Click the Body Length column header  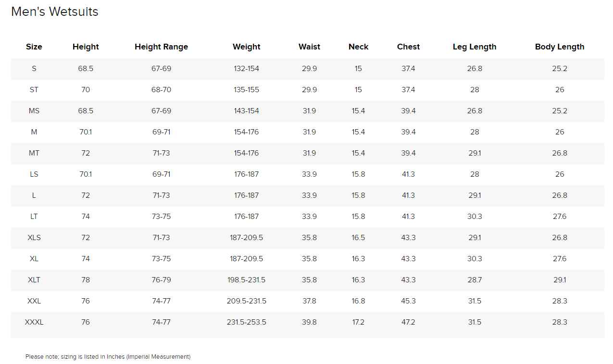[560, 47]
